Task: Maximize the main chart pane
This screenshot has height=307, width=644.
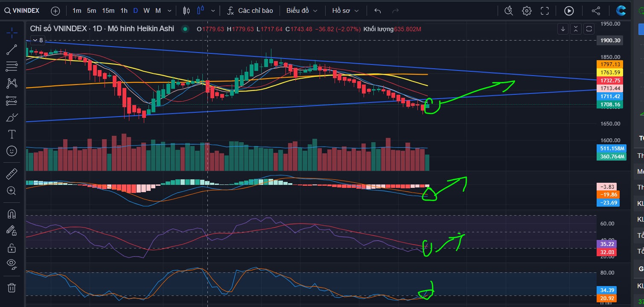Action: click(589, 29)
